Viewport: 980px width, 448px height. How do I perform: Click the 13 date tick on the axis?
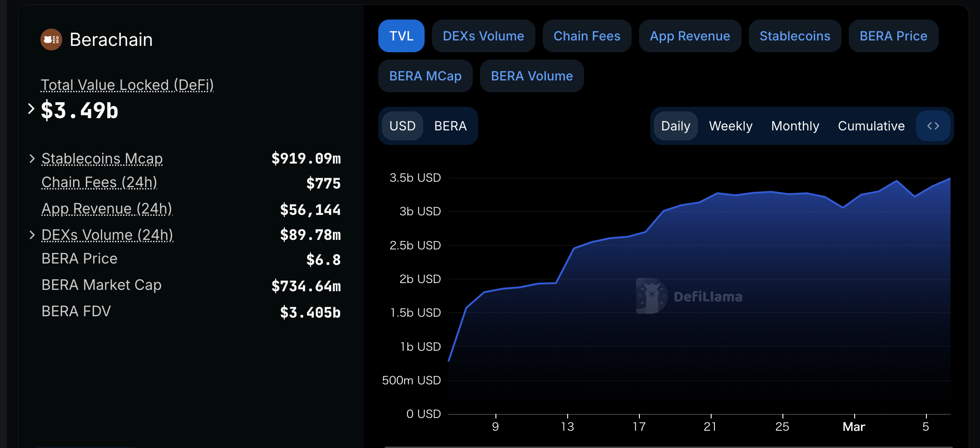[x=568, y=427]
